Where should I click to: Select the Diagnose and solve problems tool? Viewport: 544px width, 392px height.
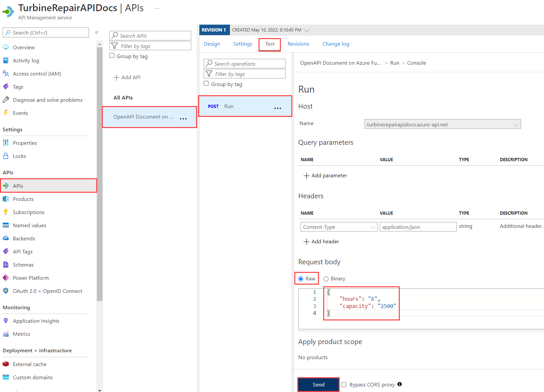(x=47, y=100)
